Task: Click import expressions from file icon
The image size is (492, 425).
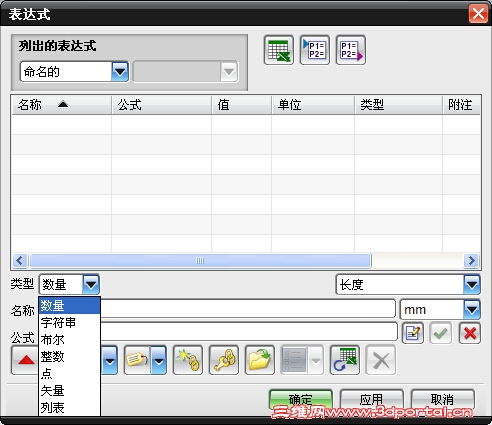Action: coord(315,50)
